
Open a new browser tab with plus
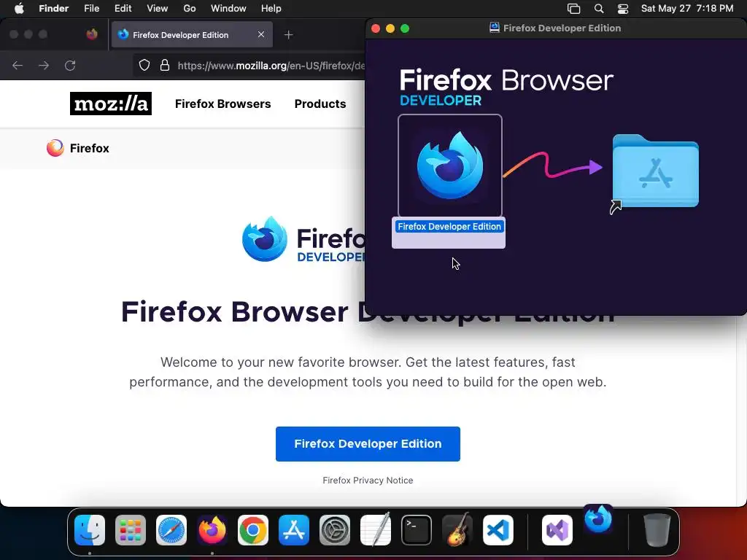click(288, 35)
